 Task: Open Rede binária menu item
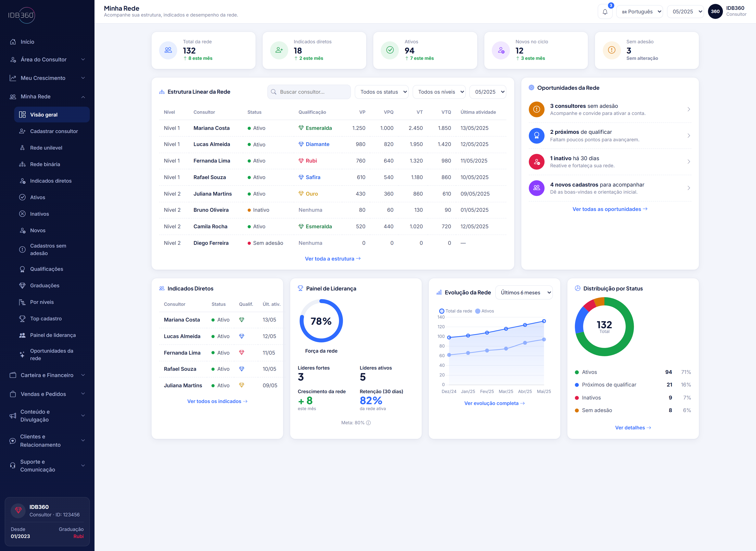pyautogui.click(x=52, y=164)
